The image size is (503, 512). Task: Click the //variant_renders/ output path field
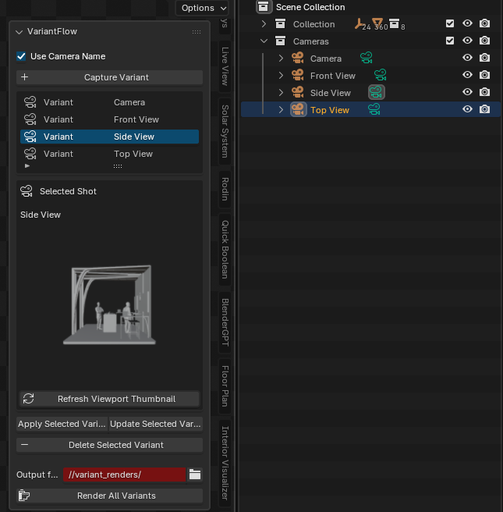point(124,474)
